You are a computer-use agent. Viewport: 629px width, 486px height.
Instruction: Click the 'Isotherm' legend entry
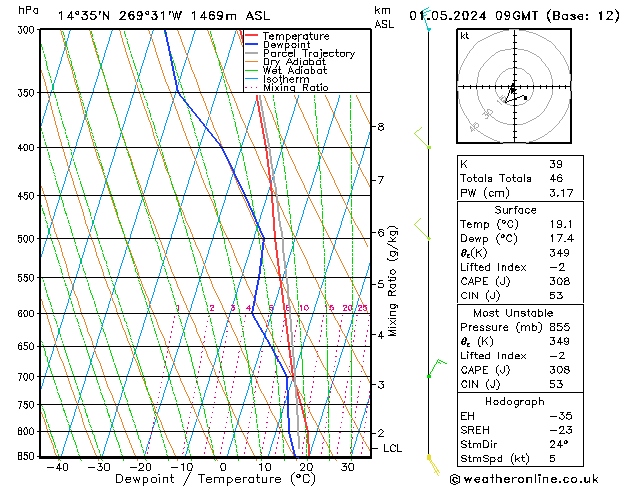point(286,79)
